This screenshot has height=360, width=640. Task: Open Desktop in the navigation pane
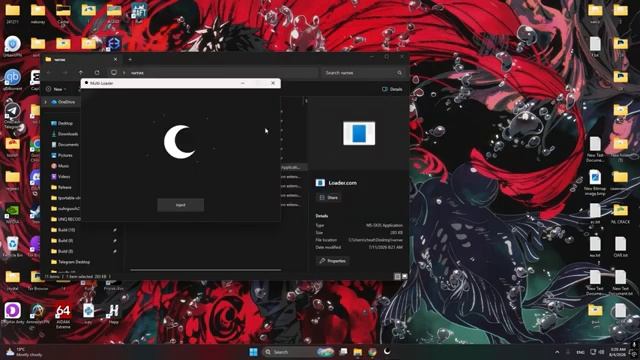tap(62, 123)
